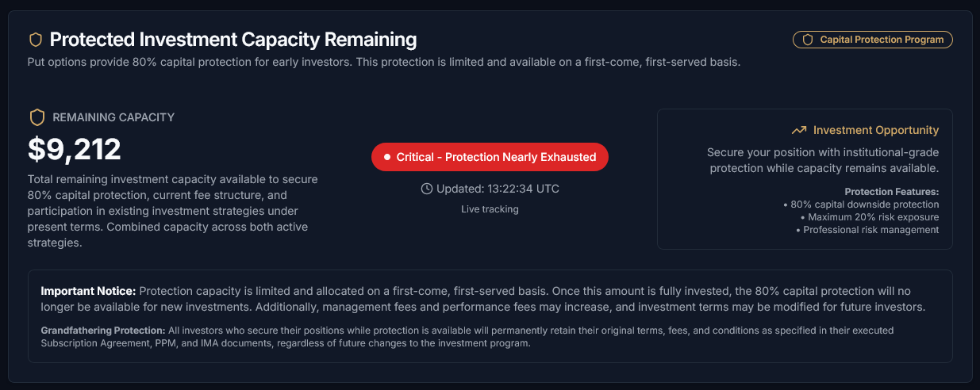Click the shield icon next to REMAINING CAPACITY
The image size is (980, 390).
point(37,117)
